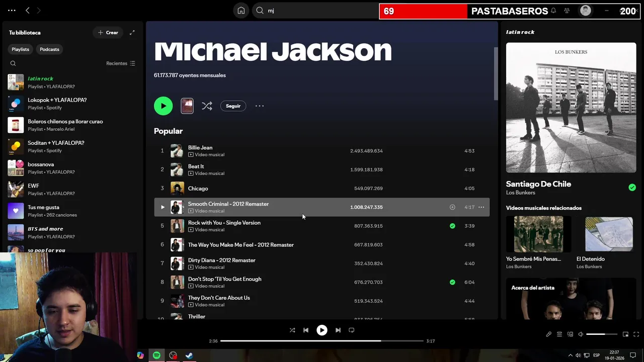Click the search field containing 'mj'

[x=322, y=11]
